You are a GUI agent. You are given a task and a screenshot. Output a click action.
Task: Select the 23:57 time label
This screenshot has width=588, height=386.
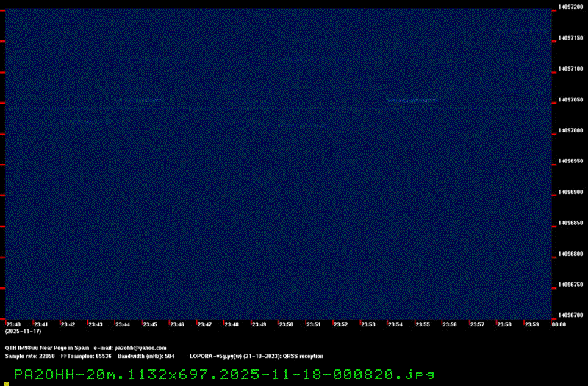477,324
